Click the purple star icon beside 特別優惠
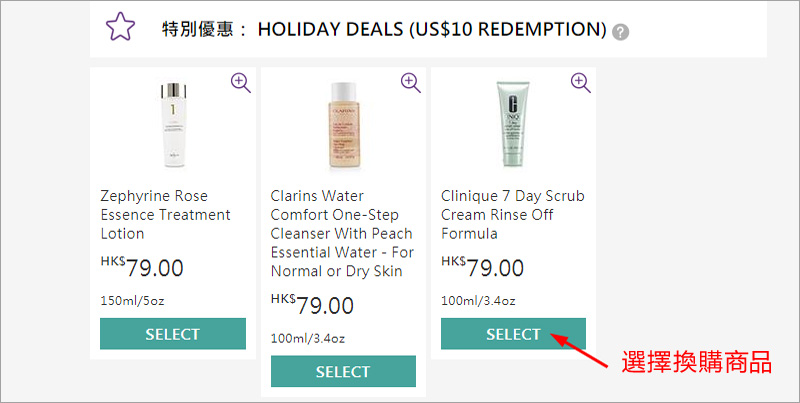This screenshot has height=403, width=800. click(x=120, y=28)
